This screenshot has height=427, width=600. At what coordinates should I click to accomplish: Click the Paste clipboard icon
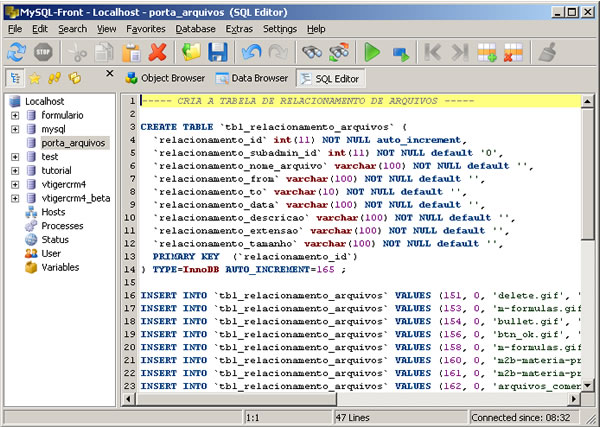pyautogui.click(x=131, y=52)
